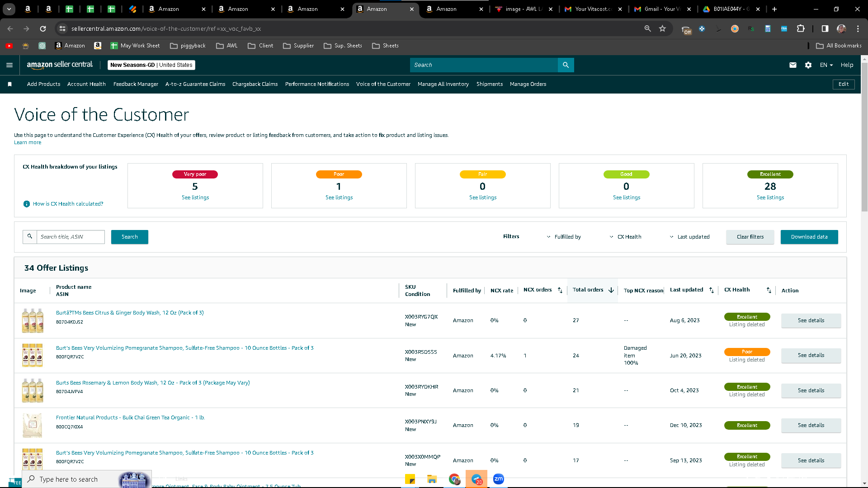Open a new browser tab

[774, 9]
